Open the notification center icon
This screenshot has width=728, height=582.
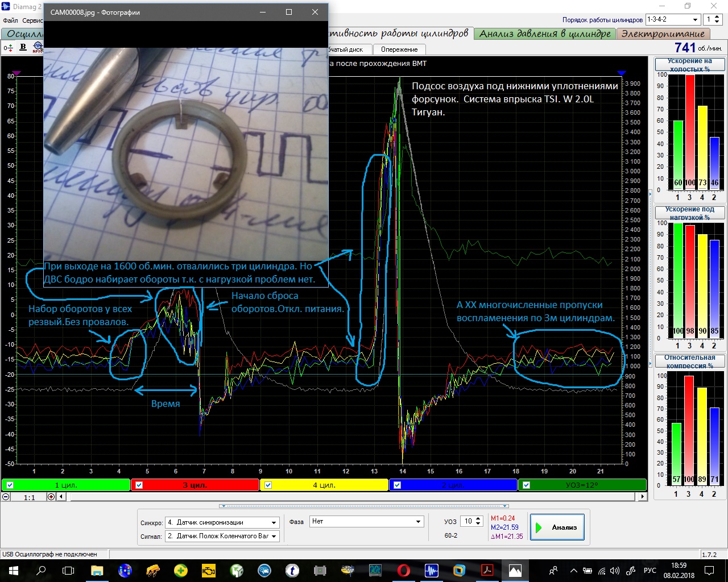709,571
